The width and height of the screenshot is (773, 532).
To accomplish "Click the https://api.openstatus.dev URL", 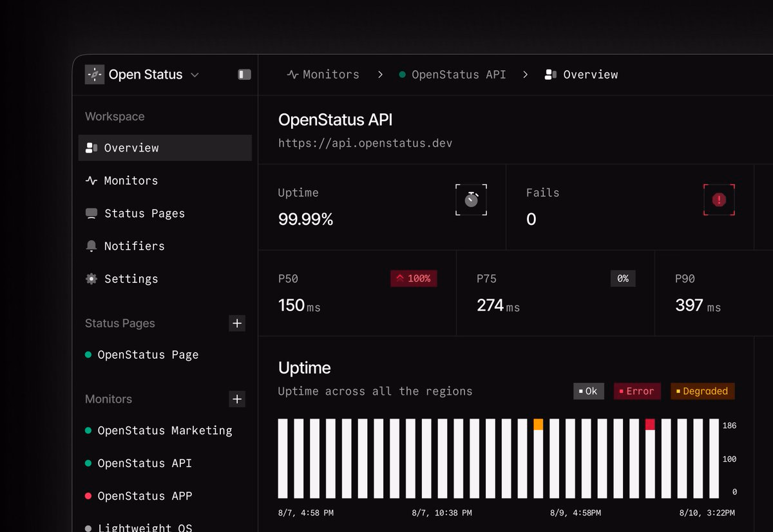I will click(365, 143).
